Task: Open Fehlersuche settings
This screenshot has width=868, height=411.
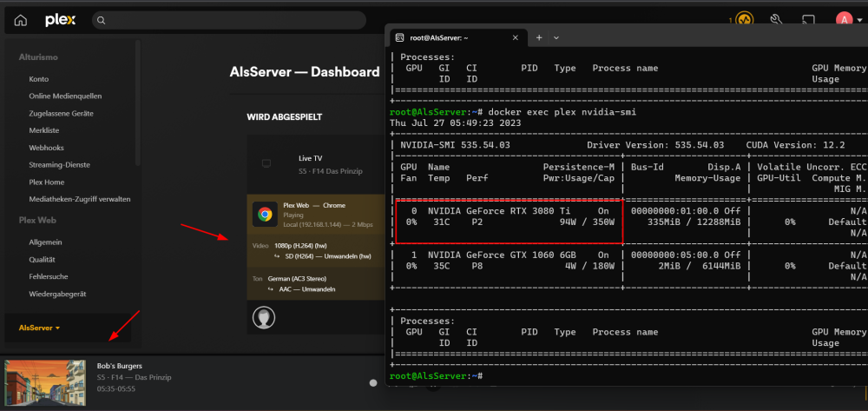Action: 48,276
